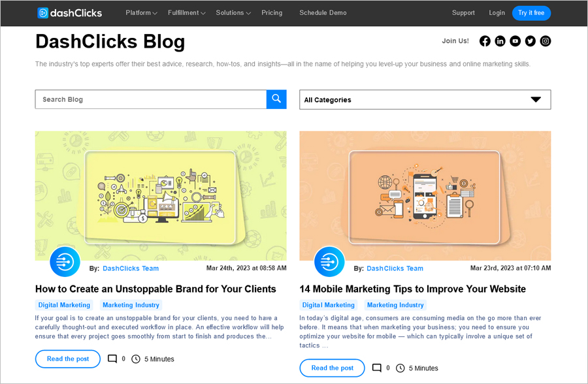
Task: Click clock icon on Unstoppable Brand post
Action: tap(136, 359)
